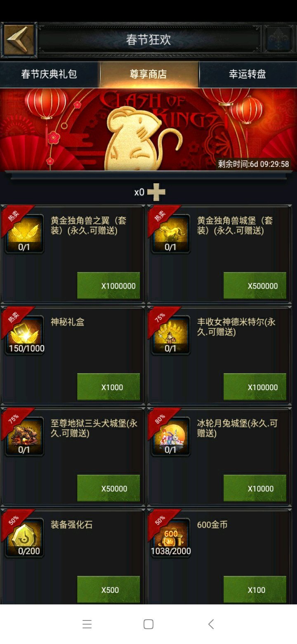Screen dimensions: 297x644
Task: Tap the golden unicorn wings item icon
Action: pyautogui.click(x=24, y=234)
